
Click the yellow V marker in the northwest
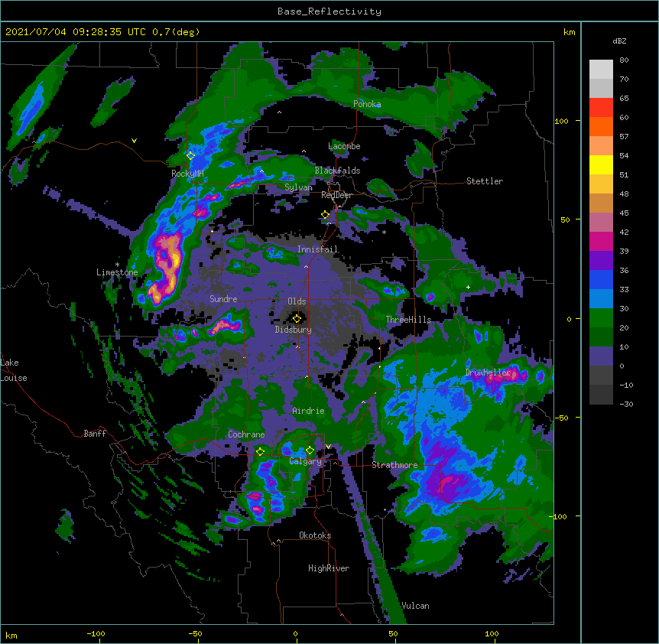pos(134,141)
